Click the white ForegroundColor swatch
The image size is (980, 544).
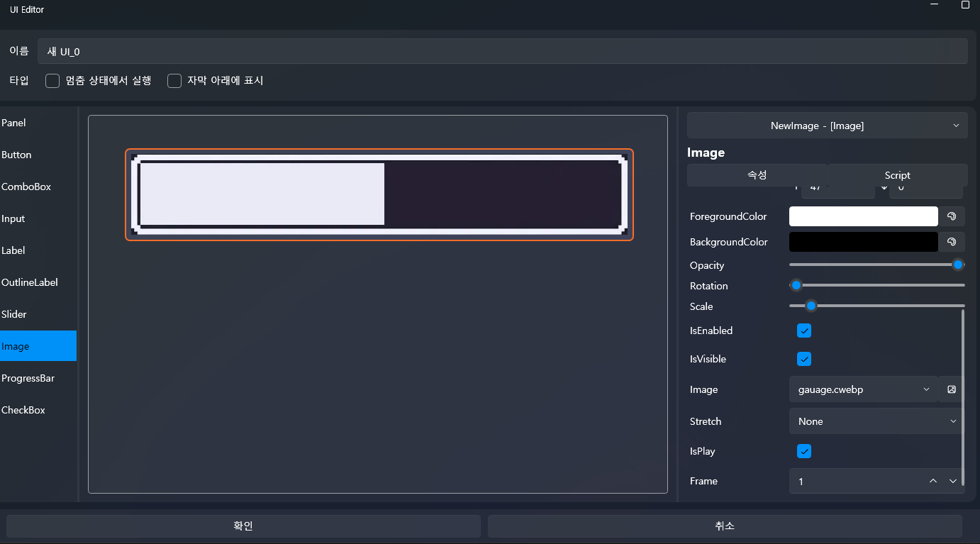[863, 216]
